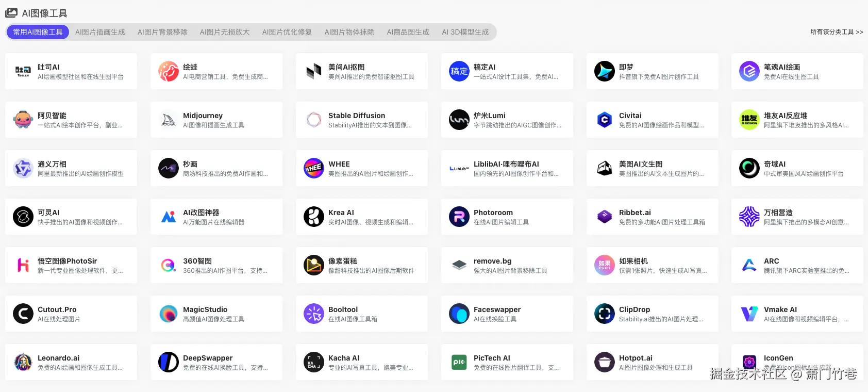Open the 美图AI文生图 title link
The width and height of the screenshot is (868, 392).
pyautogui.click(x=641, y=164)
